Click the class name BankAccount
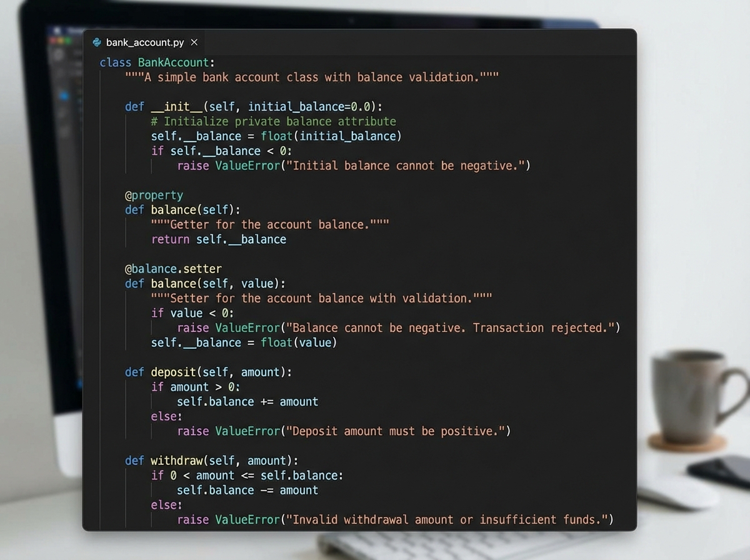Screen dimensions: 750x560 pos(172,62)
